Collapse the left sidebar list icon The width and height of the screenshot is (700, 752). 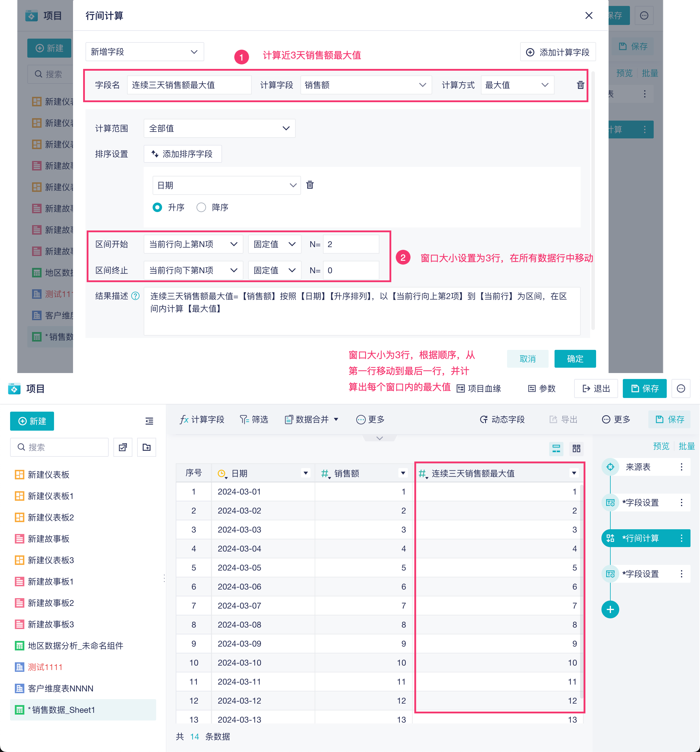click(x=149, y=421)
